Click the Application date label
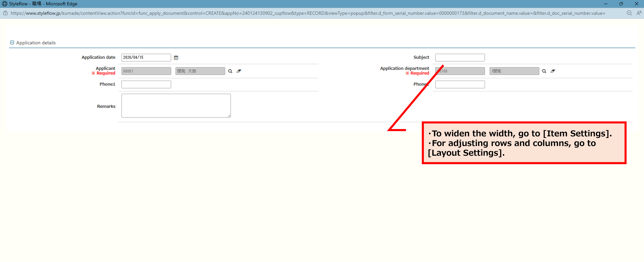Screen dimensions: 644x262 [x=98, y=57]
